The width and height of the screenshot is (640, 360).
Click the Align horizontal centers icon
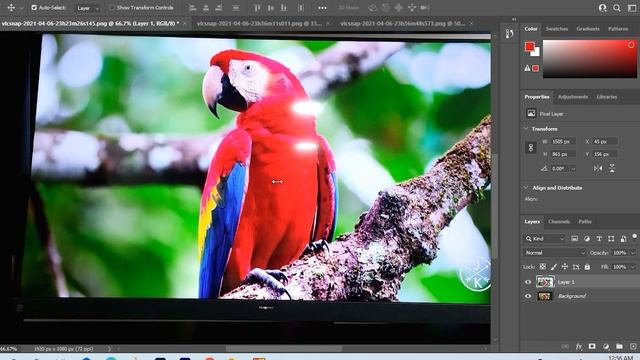point(206,8)
